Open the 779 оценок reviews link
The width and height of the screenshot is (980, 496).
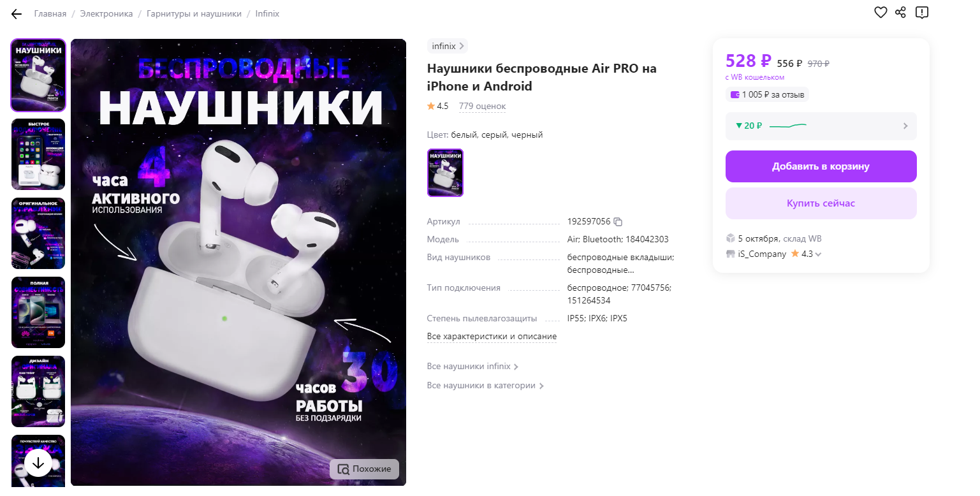(x=482, y=106)
